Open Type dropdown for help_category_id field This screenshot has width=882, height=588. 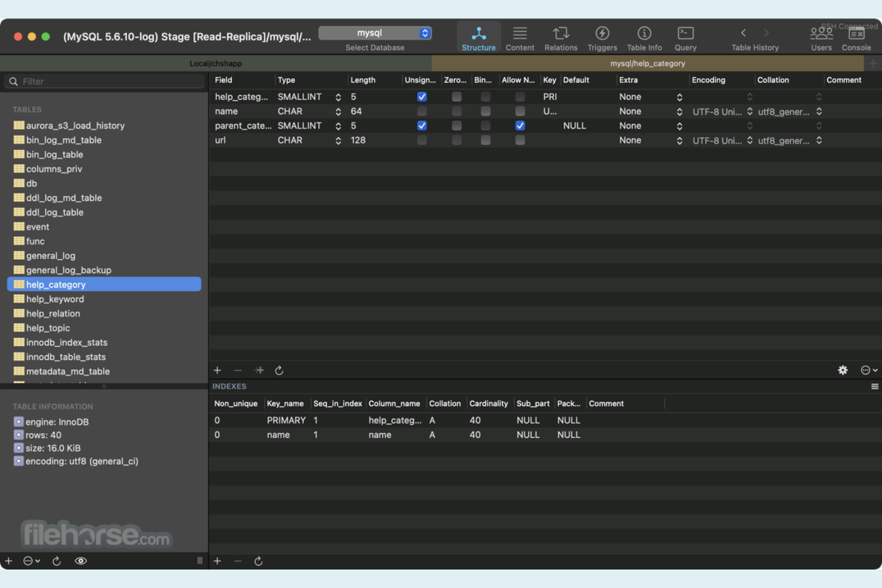click(338, 97)
